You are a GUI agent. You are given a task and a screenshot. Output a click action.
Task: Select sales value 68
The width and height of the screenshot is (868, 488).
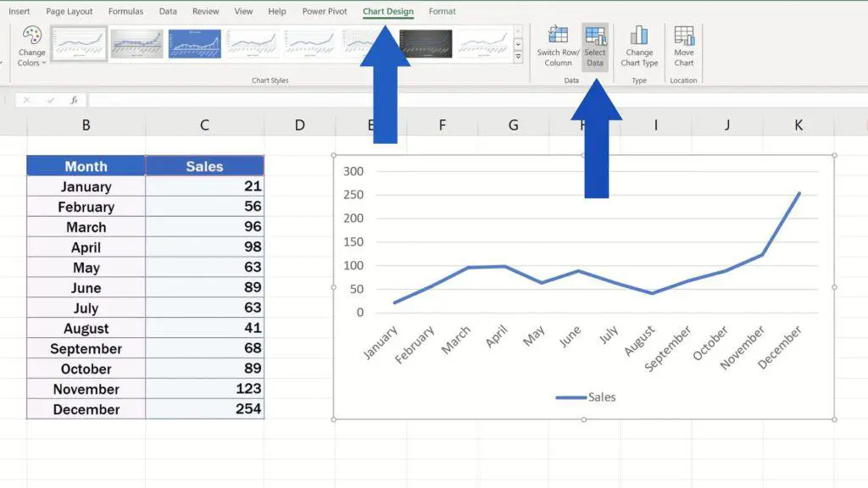(205, 348)
